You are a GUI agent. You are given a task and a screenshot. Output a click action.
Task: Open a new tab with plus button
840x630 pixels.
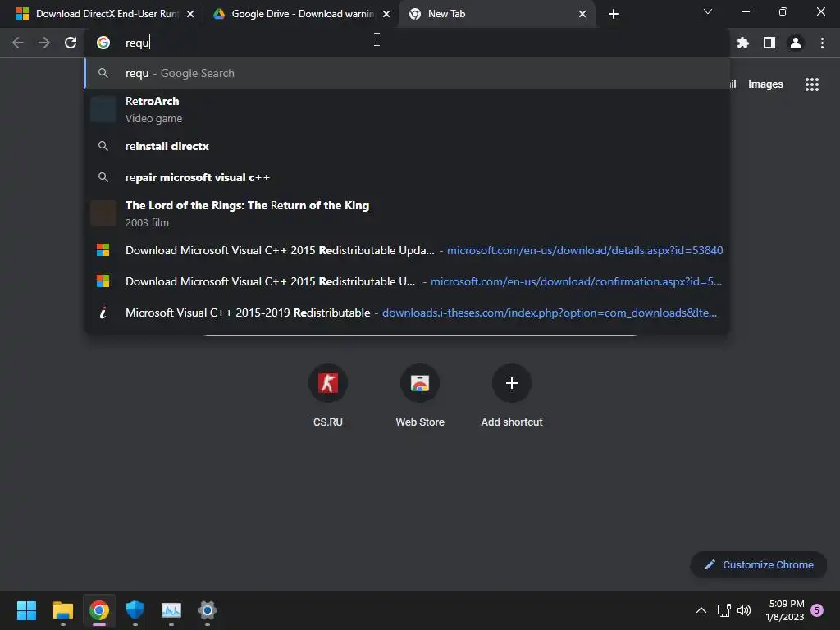point(614,14)
